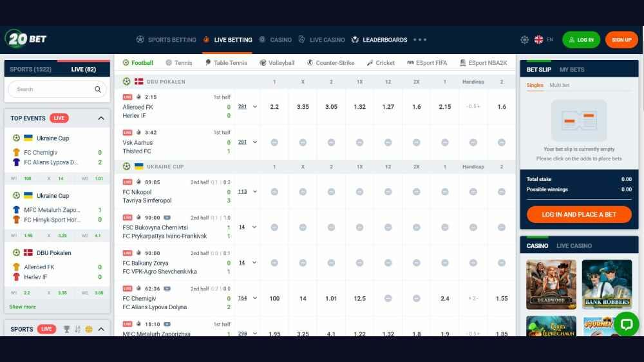This screenshot has height=362, width=644.
Task: Switch to the My Bets tab
Action: [x=572, y=70]
